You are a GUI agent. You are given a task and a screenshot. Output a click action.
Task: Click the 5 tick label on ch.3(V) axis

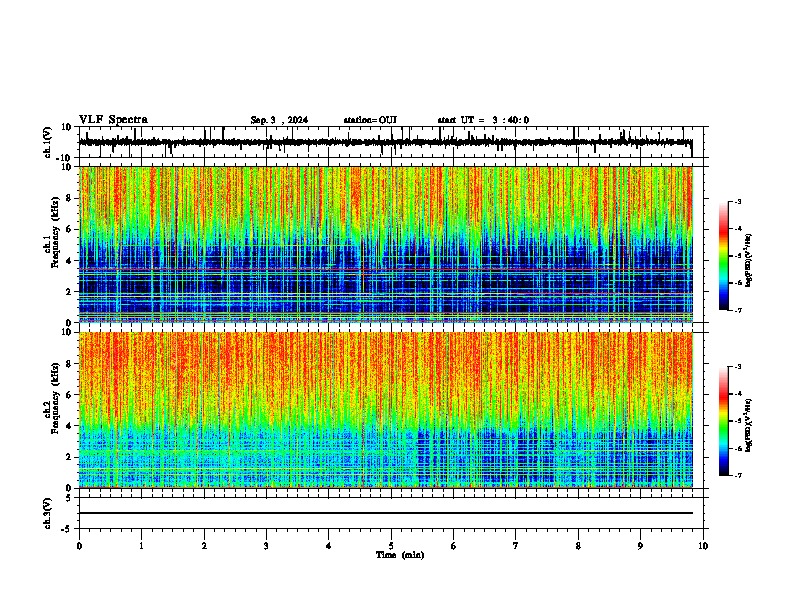click(70, 498)
